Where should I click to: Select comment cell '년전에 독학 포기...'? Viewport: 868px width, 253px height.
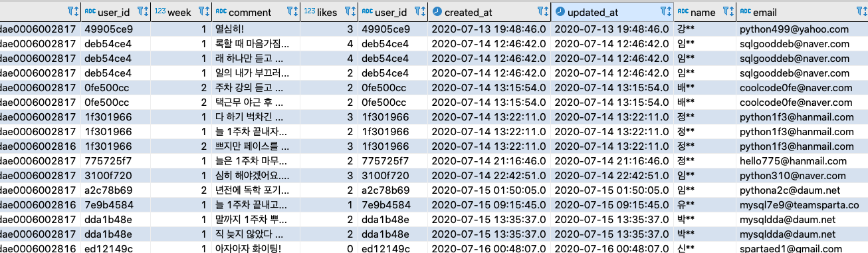pyautogui.click(x=256, y=190)
